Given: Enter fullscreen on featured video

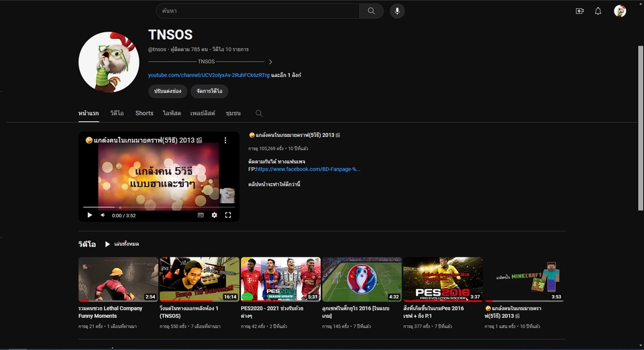Looking at the screenshot, I should [x=228, y=215].
